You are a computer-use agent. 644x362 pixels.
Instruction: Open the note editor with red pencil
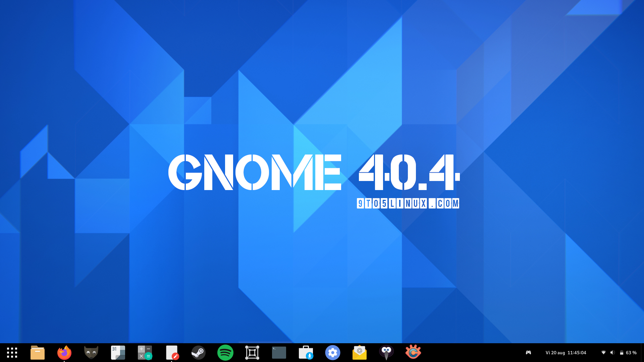(x=171, y=353)
